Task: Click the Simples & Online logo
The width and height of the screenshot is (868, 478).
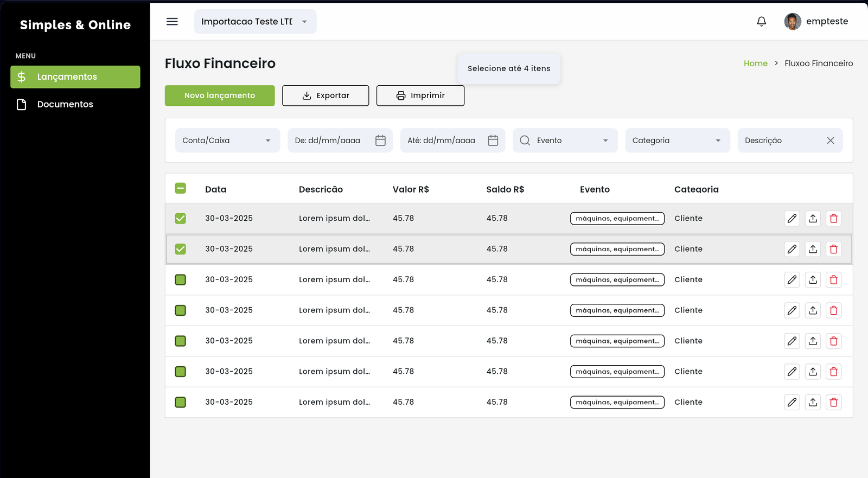Action: pos(75,25)
